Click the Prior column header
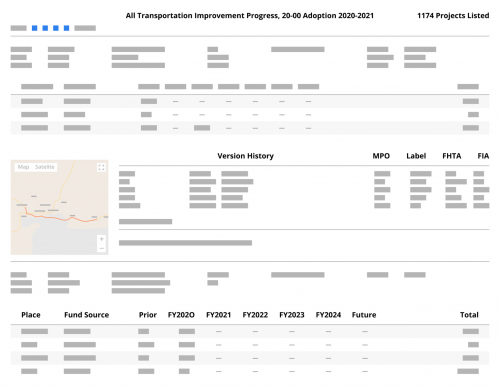This screenshot has height=388, width=500. (x=148, y=315)
